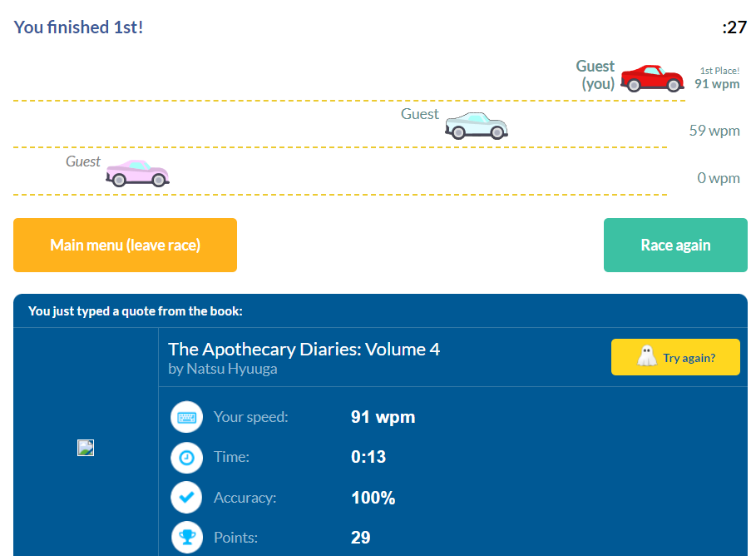This screenshot has width=756, height=556.
Task: Click the 100% accuracy value
Action: [x=373, y=498]
